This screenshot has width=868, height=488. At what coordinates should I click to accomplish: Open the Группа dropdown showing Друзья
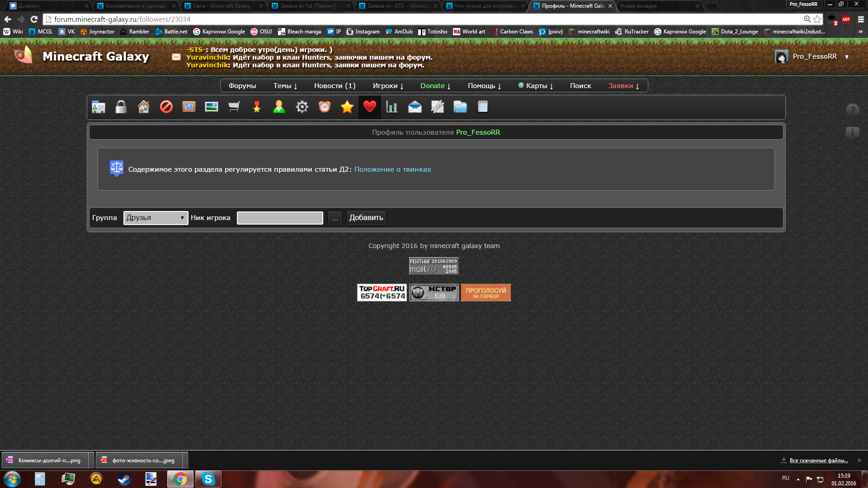point(156,218)
